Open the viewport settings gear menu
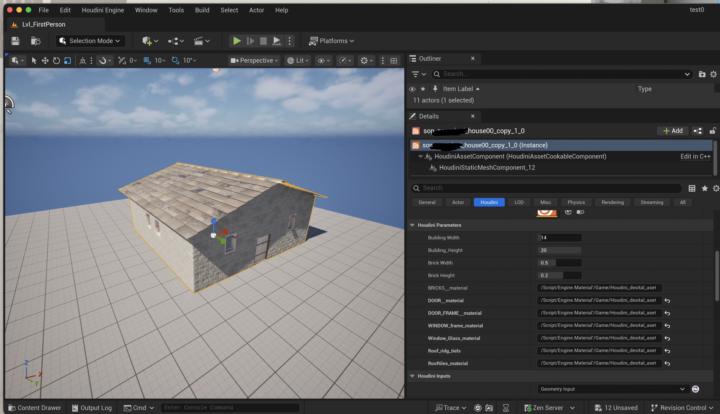Image resolution: width=720 pixels, height=414 pixels. (366, 61)
